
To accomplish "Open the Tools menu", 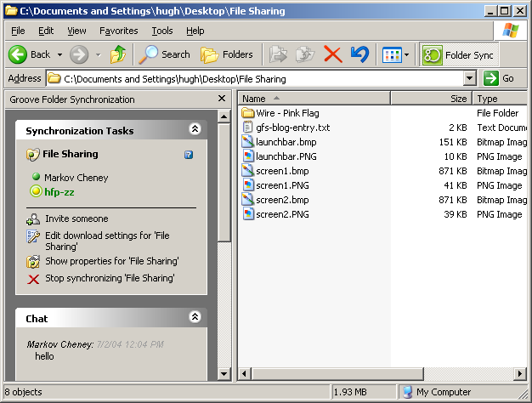I will (161, 31).
